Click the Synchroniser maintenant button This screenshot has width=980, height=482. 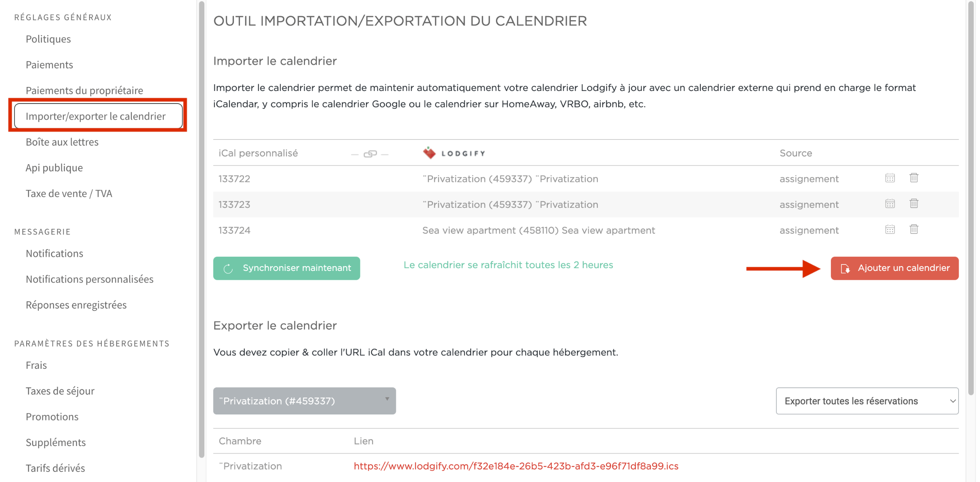[x=286, y=268]
